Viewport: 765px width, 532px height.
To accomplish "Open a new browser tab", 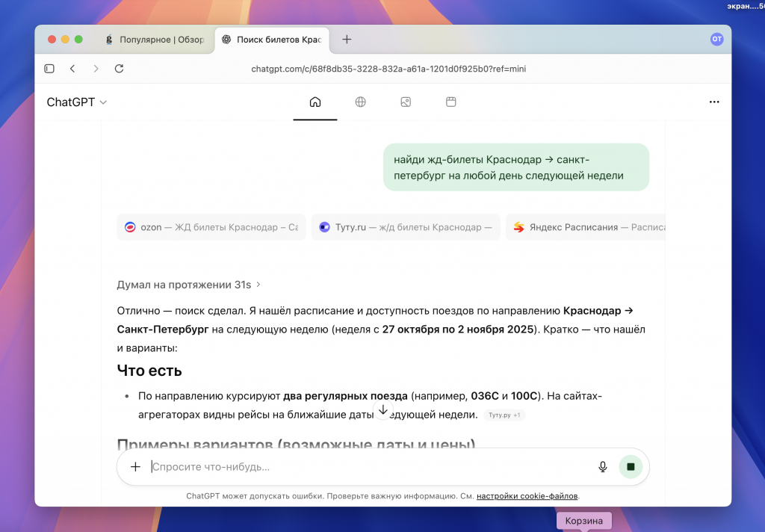I will pos(347,40).
